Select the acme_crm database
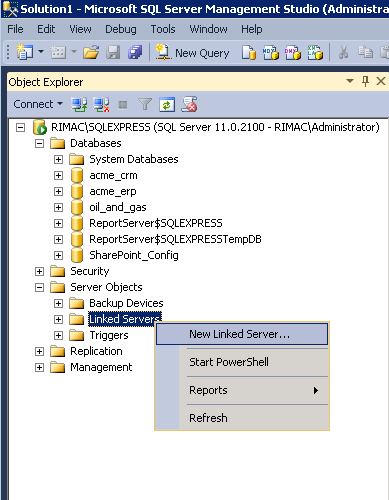The width and height of the screenshot is (389, 500). [x=113, y=176]
